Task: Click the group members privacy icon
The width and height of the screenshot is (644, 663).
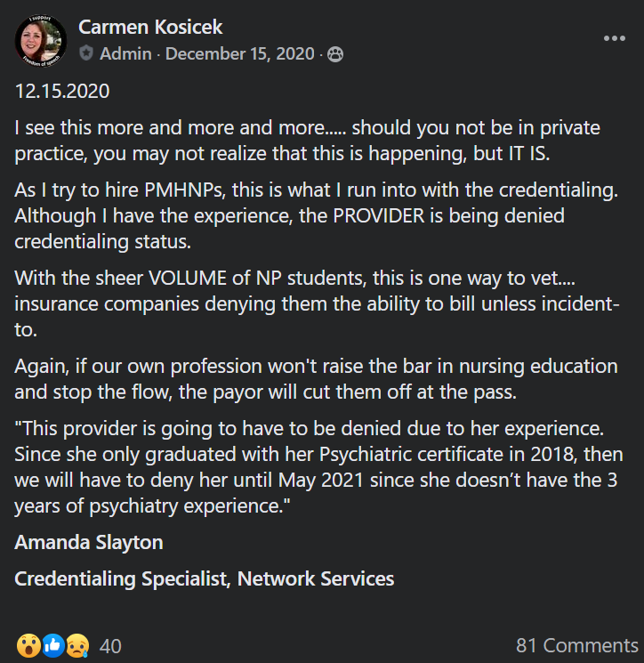Action: tap(335, 54)
